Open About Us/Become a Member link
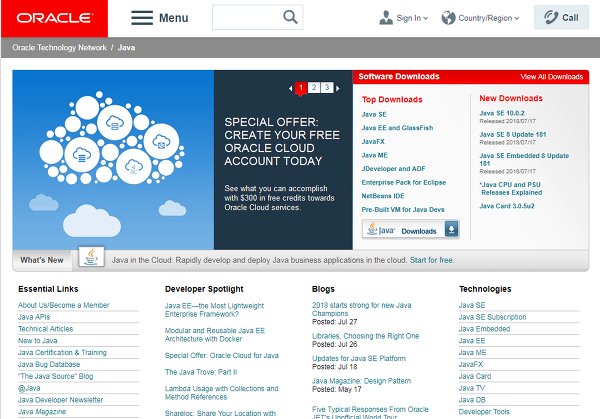The height and width of the screenshot is (419, 600). coord(64,305)
